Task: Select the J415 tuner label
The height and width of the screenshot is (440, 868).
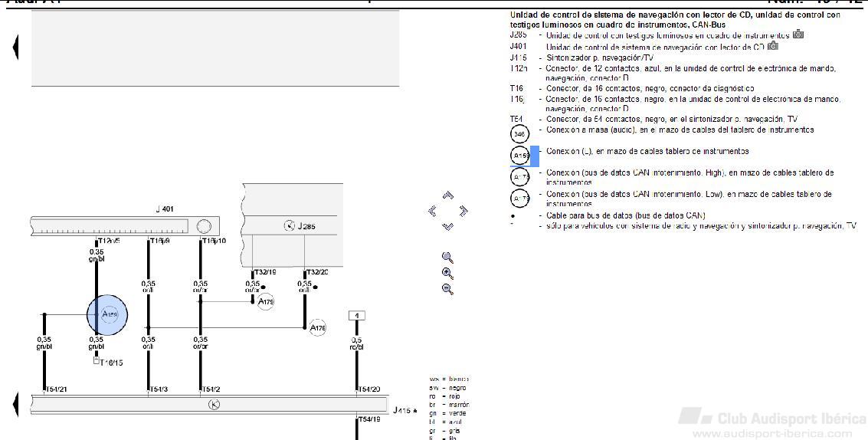Action: (x=402, y=411)
